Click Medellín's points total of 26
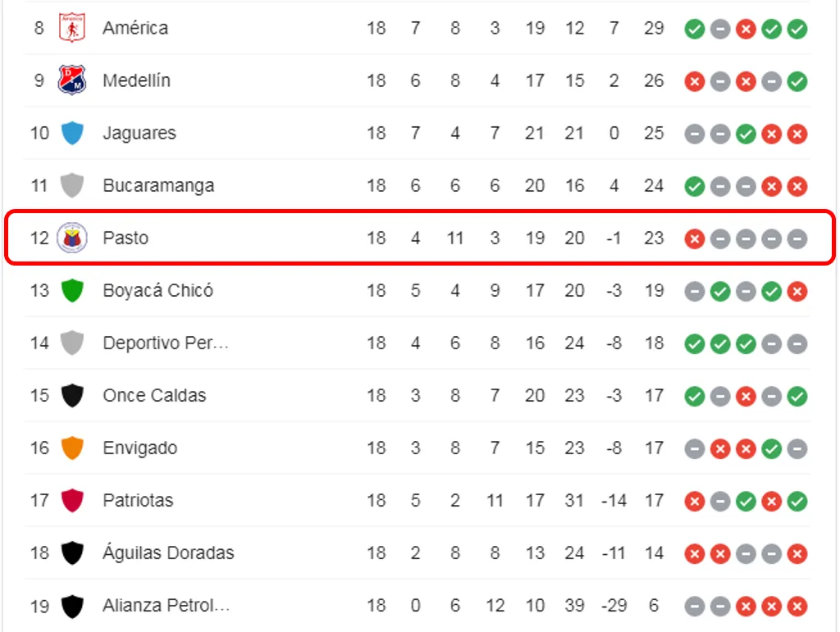The height and width of the screenshot is (632, 840). click(x=654, y=80)
